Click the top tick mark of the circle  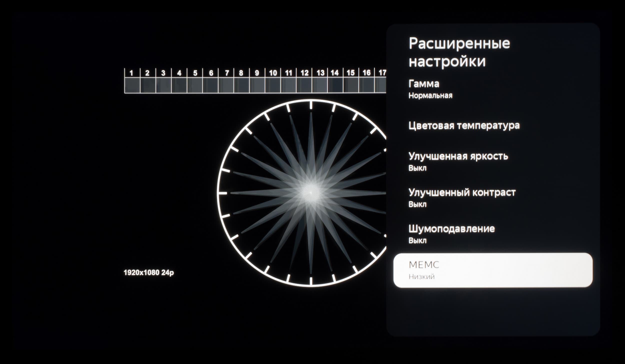[311, 105]
